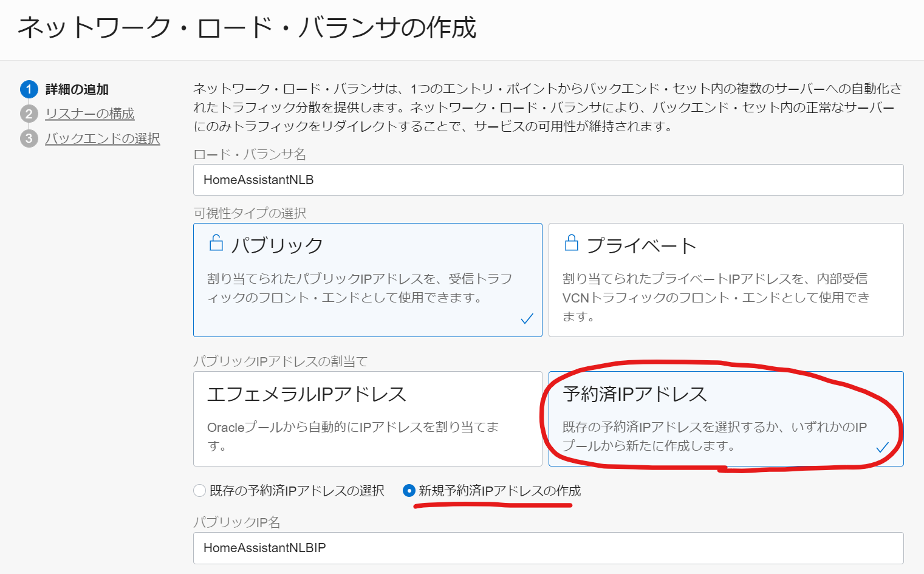Open the バックエンドの選択 step link
Screen dimensions: 924x574
pyautogui.click(x=103, y=138)
